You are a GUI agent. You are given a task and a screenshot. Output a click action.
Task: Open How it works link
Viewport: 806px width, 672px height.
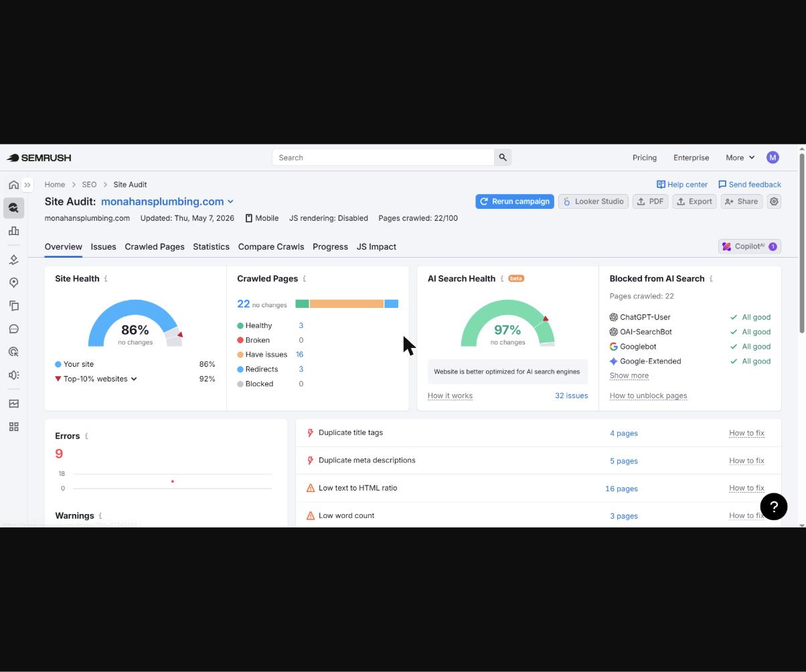click(x=450, y=396)
